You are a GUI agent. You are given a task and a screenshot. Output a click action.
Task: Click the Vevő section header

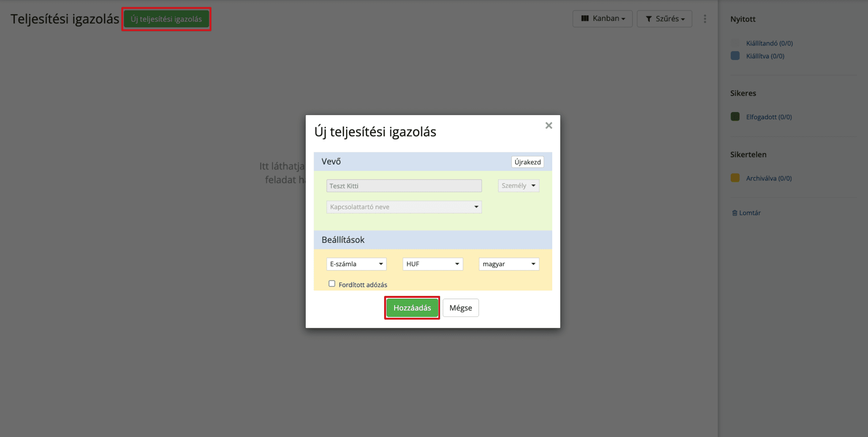433,161
